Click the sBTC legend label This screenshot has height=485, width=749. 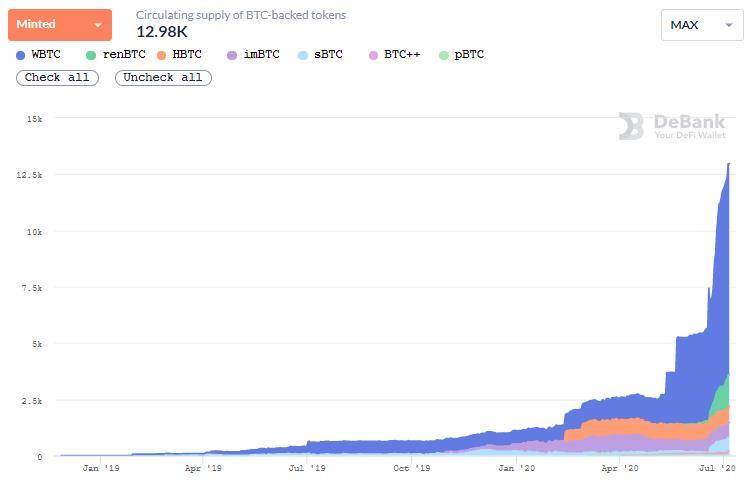pyautogui.click(x=328, y=54)
